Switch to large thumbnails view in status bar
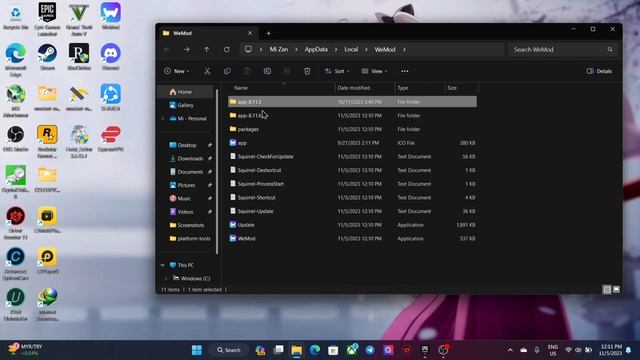 click(x=616, y=289)
